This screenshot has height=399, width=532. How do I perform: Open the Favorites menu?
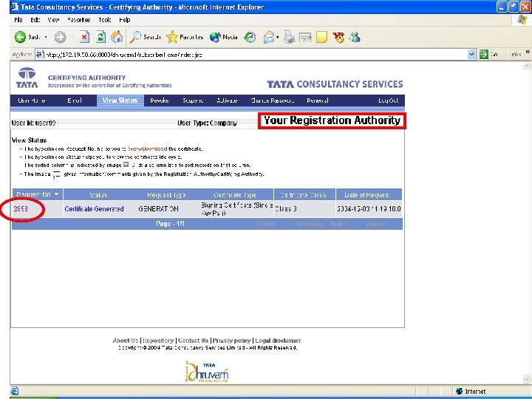coord(79,20)
